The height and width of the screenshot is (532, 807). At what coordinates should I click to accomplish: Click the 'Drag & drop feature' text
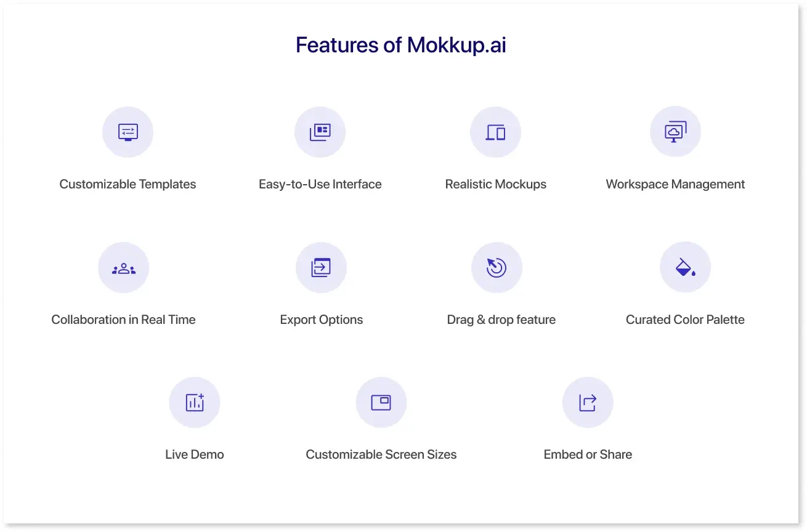(501, 320)
